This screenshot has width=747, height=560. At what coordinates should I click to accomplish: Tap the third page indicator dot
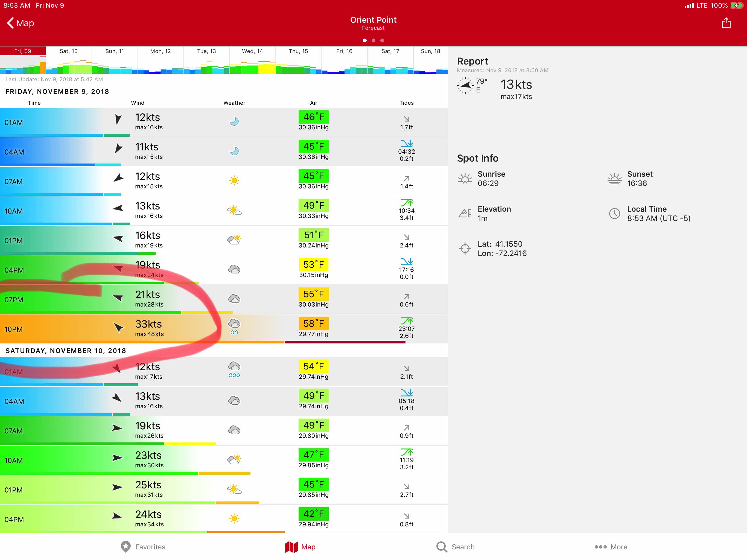[382, 40]
